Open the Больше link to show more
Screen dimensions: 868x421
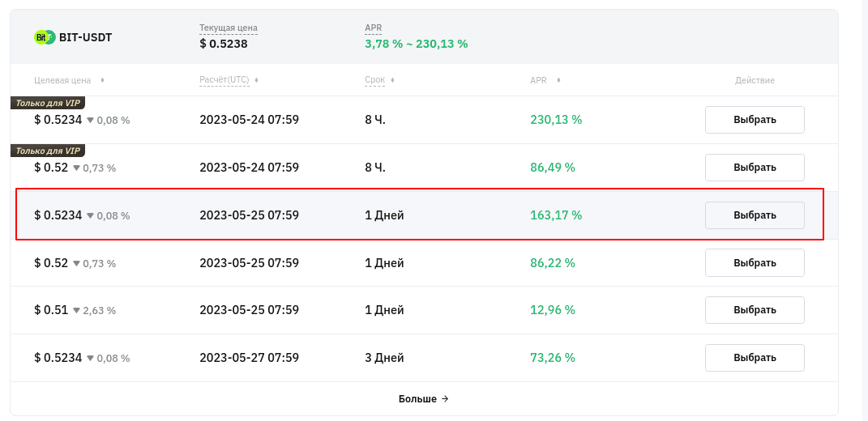(x=424, y=399)
